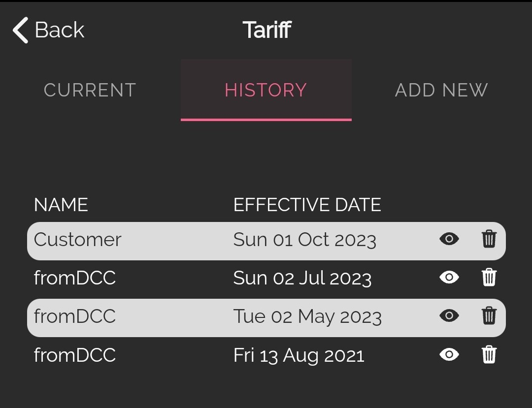Image resolution: width=532 pixels, height=408 pixels.
Task: Click the Tariff page title
Action: point(267,30)
